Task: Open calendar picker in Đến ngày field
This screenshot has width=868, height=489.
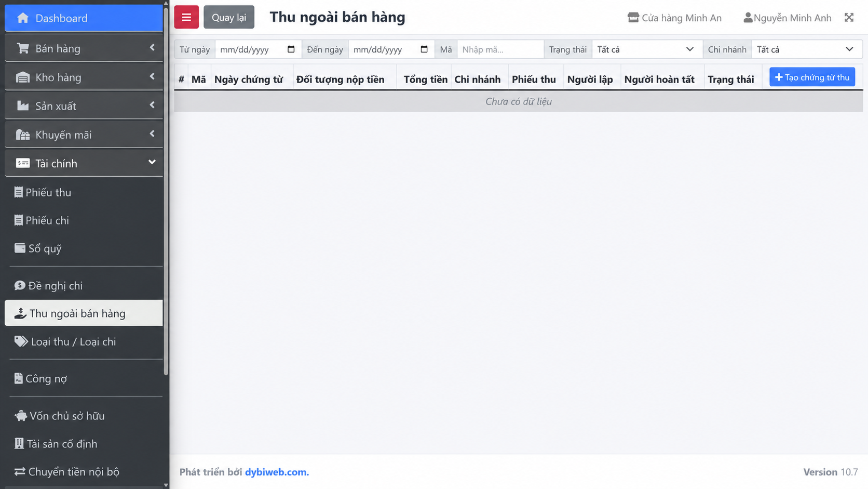Action: (424, 49)
